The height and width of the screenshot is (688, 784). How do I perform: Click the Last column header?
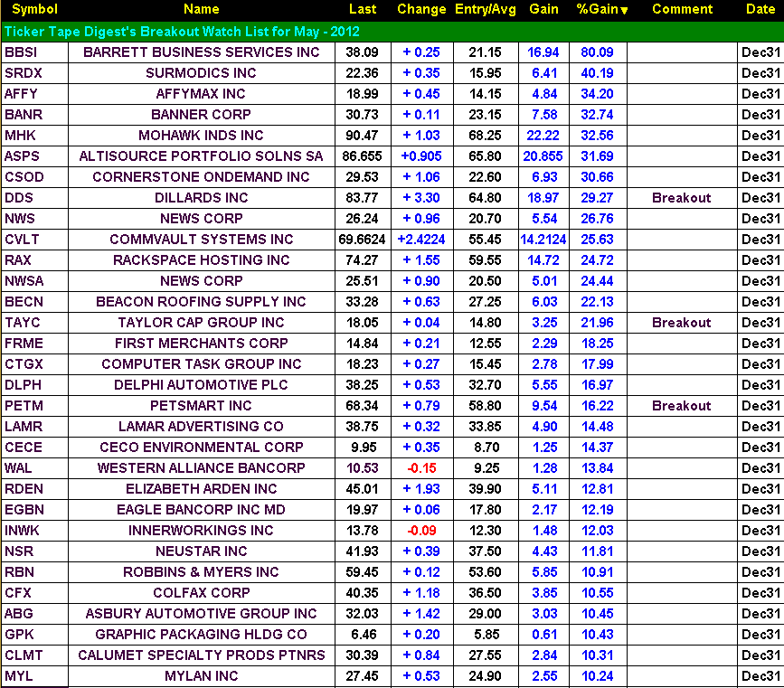pyautogui.click(x=363, y=9)
